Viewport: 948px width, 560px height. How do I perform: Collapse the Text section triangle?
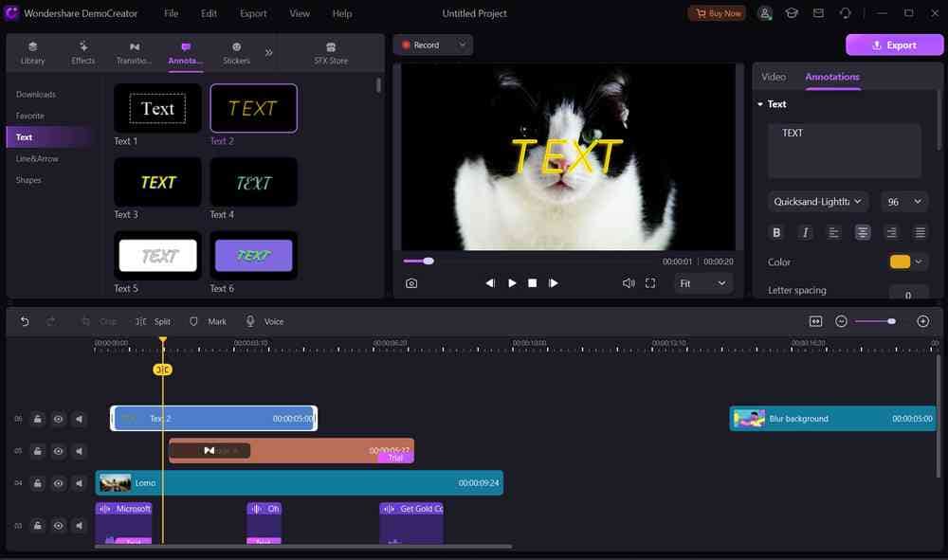coord(760,104)
